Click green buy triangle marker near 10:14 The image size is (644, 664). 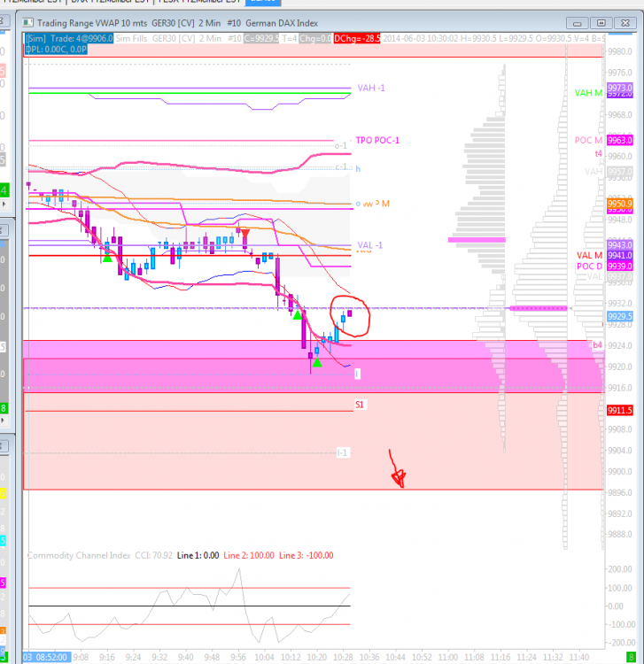(x=298, y=314)
